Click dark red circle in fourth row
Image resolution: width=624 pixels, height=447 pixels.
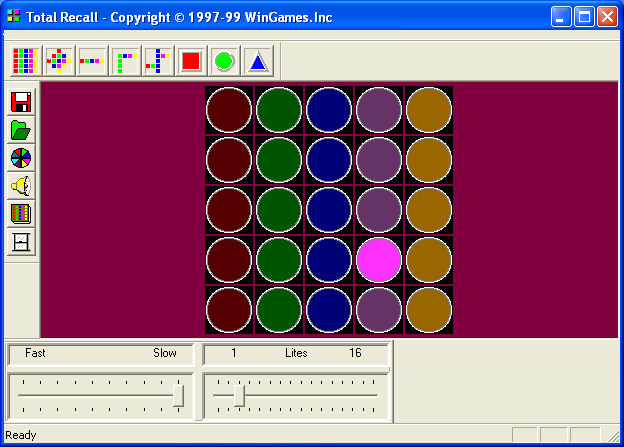coord(229,260)
